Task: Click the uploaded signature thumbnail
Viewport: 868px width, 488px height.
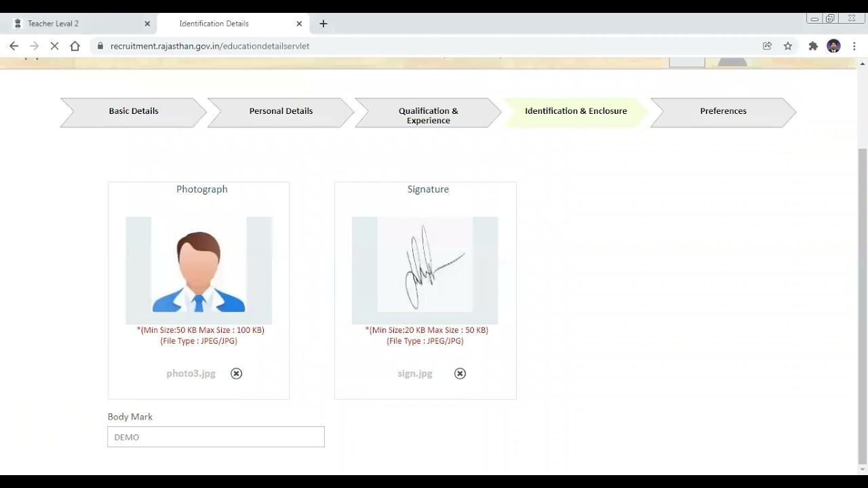Action: click(425, 270)
